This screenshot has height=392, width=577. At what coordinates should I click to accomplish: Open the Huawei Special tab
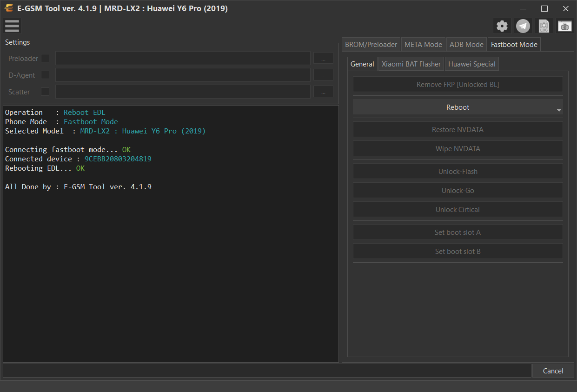point(472,64)
